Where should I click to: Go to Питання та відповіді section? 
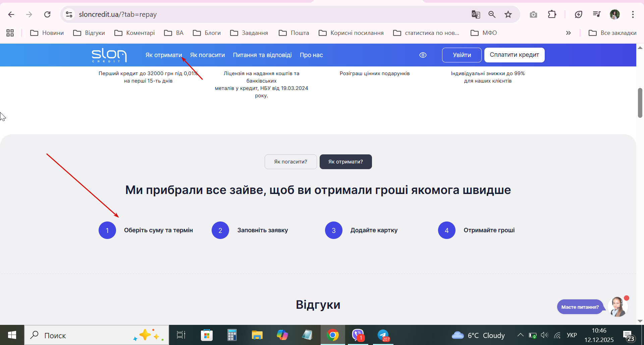pos(262,55)
